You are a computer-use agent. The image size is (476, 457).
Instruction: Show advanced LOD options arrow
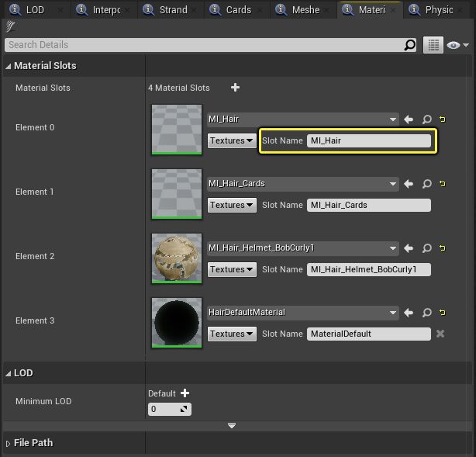pyautogui.click(x=231, y=425)
